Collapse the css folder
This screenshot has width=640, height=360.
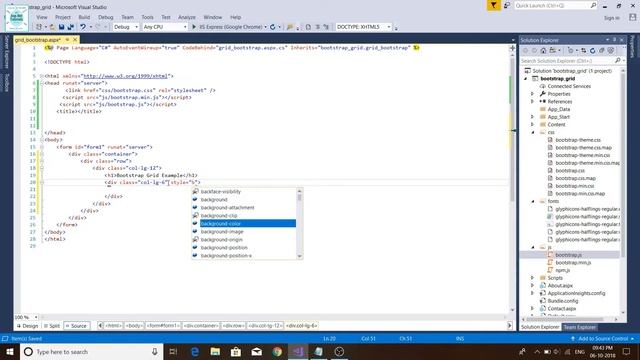click(x=533, y=132)
